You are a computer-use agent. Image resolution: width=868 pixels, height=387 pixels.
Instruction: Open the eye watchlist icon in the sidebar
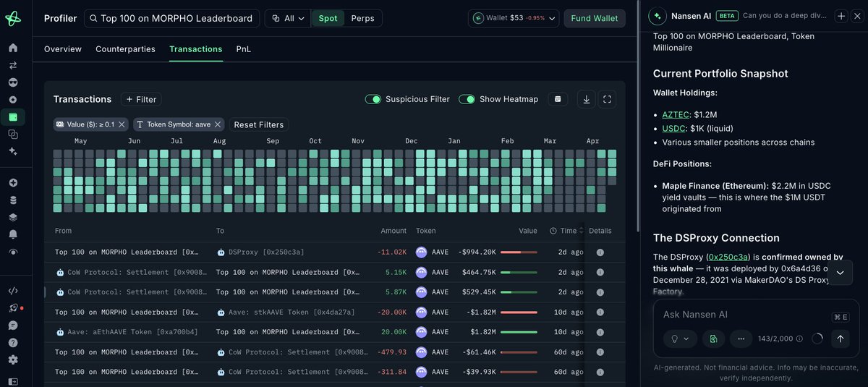coord(13,252)
